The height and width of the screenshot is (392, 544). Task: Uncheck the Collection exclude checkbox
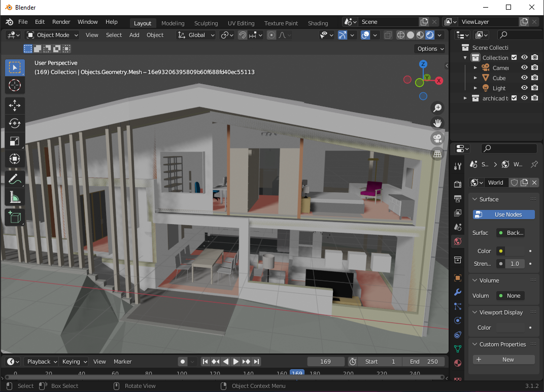pos(514,57)
